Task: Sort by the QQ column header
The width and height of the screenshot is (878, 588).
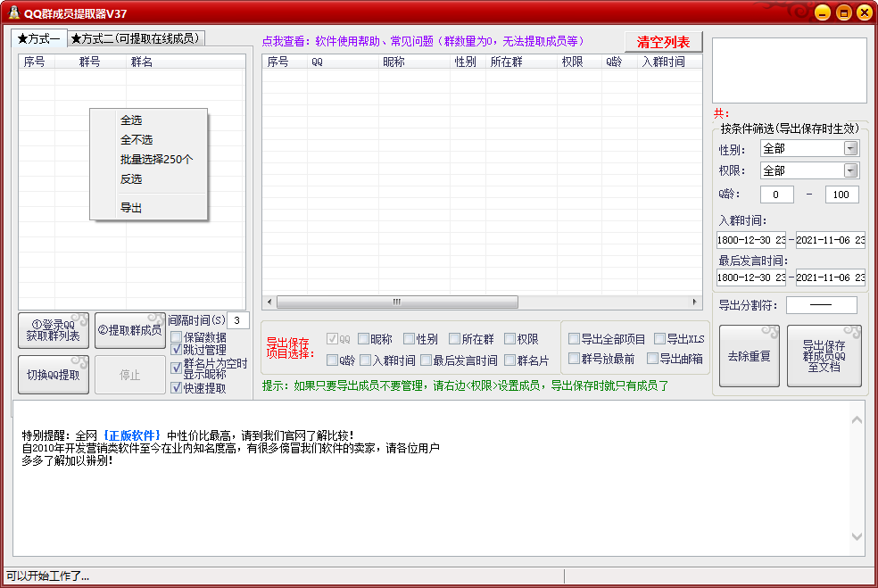Action: point(343,62)
